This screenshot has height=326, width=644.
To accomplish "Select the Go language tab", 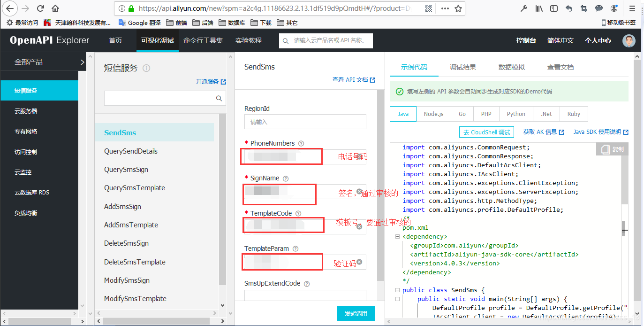I will [462, 114].
